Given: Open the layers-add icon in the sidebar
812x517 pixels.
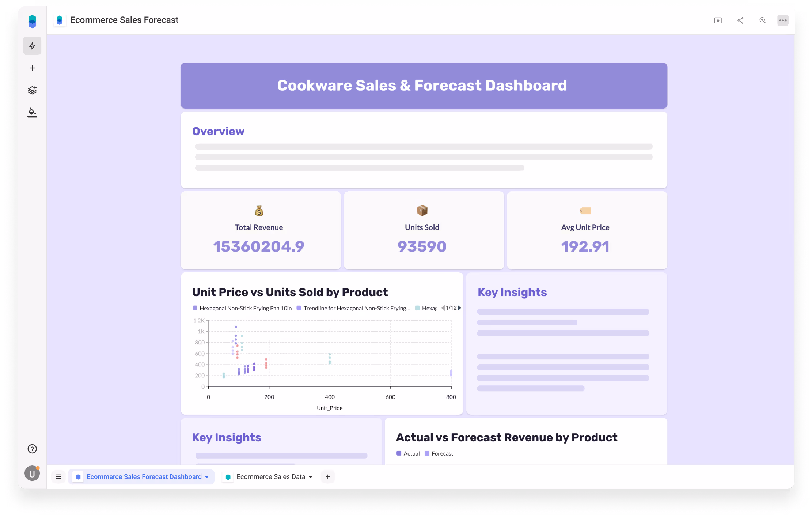Looking at the screenshot, I should [32, 90].
